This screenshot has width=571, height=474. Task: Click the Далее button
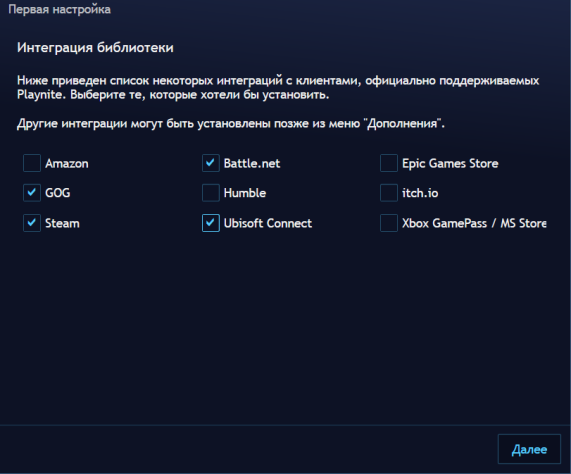click(x=529, y=449)
